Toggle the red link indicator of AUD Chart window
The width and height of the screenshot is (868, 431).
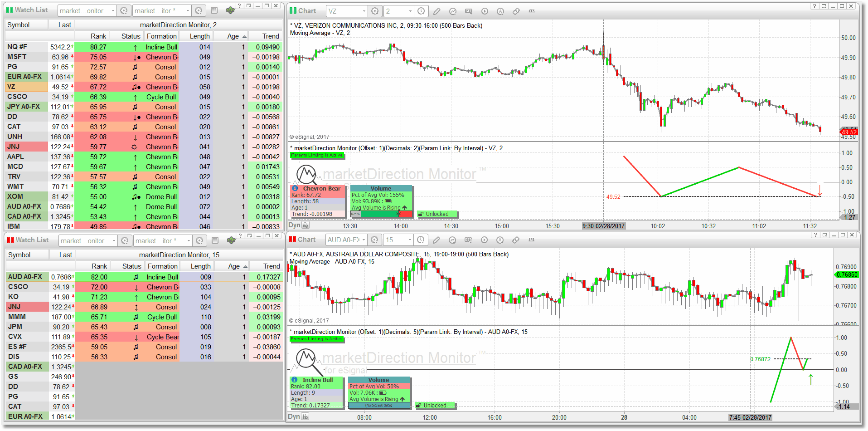point(292,240)
